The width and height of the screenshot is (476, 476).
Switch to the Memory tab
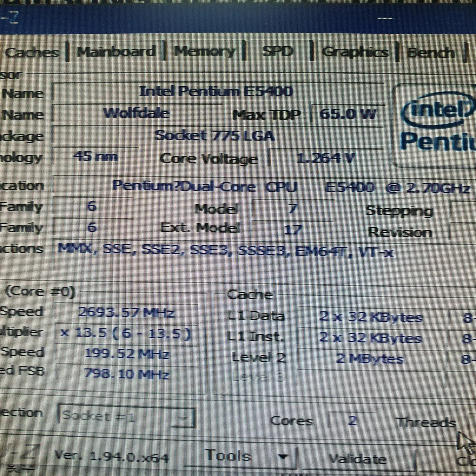(x=205, y=51)
